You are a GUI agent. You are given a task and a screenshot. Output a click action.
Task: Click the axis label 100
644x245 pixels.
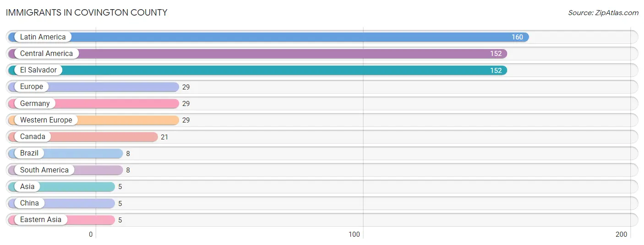pos(354,234)
